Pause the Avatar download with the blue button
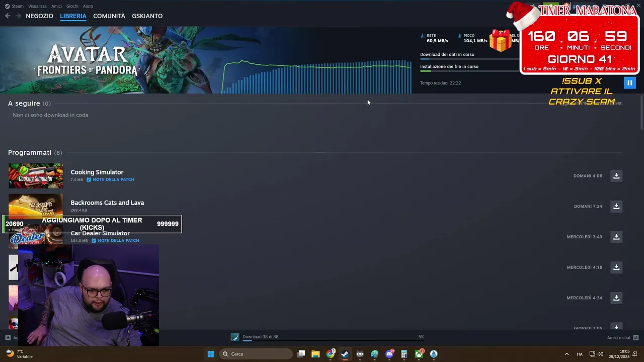644x362 pixels. click(x=629, y=83)
